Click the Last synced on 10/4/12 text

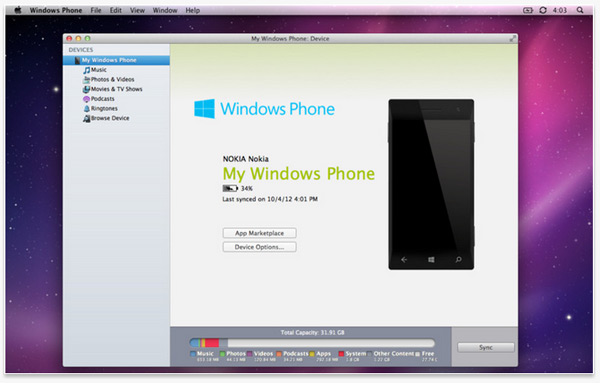[x=270, y=199]
